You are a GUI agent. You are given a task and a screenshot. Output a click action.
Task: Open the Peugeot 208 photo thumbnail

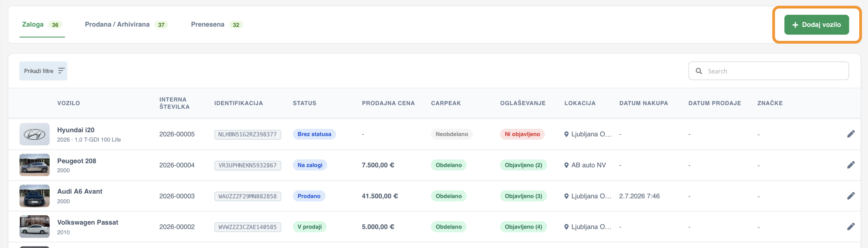click(x=34, y=165)
